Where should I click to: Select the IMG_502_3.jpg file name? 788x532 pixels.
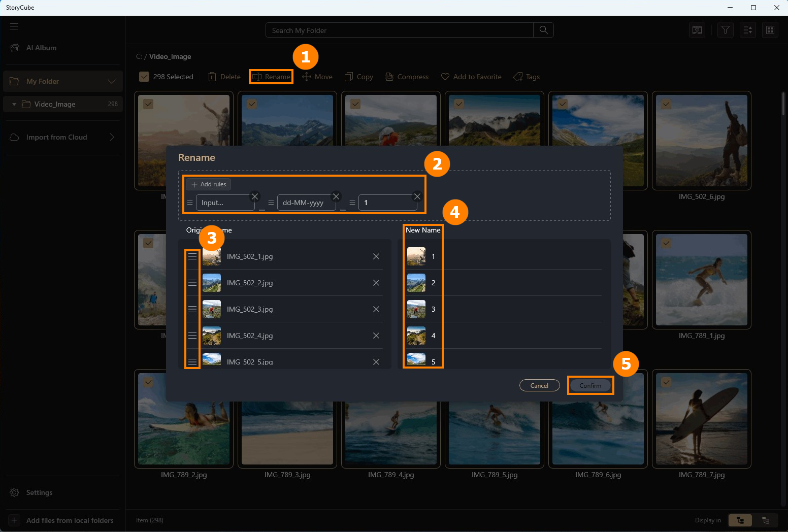[250, 309]
